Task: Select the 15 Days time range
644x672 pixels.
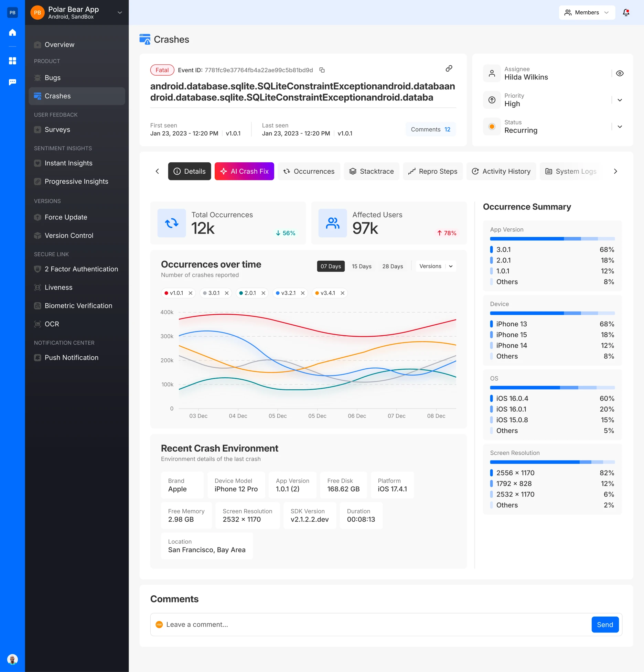Action: coord(361,267)
